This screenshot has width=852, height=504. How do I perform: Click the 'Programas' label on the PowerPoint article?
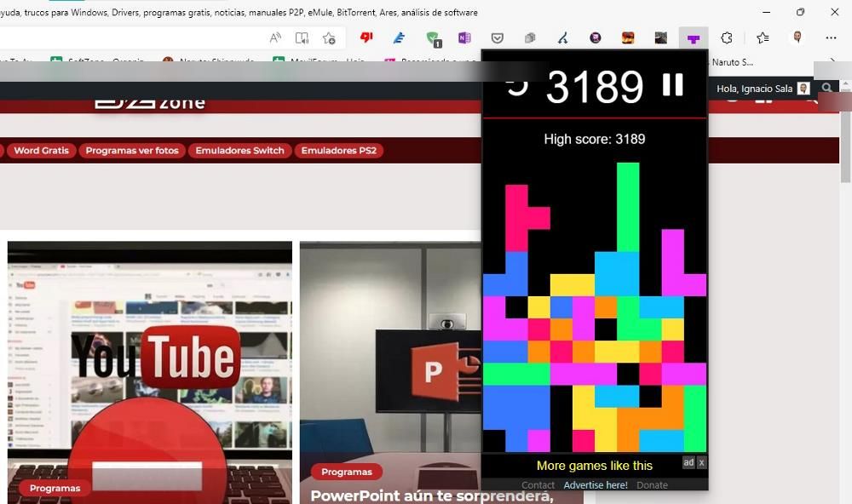pyautogui.click(x=347, y=472)
